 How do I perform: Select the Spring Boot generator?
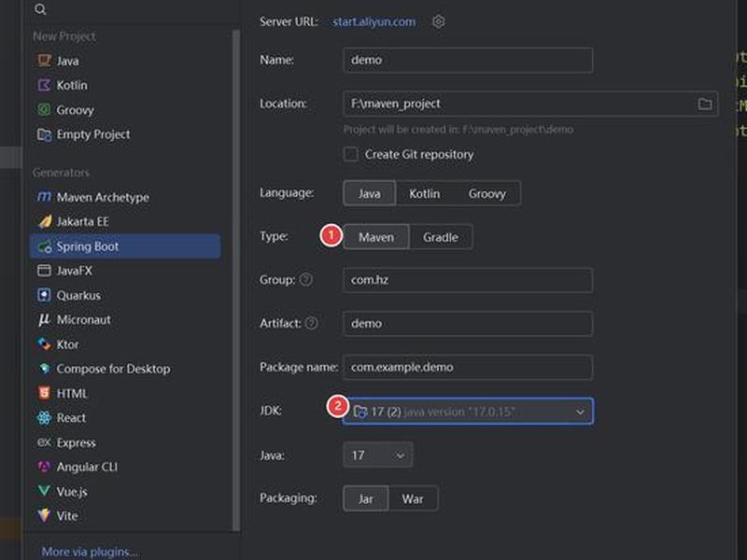[125, 246]
